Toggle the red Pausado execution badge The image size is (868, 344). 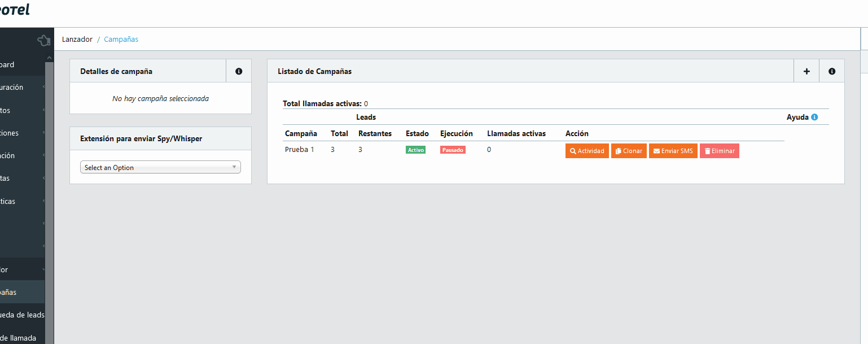point(453,150)
